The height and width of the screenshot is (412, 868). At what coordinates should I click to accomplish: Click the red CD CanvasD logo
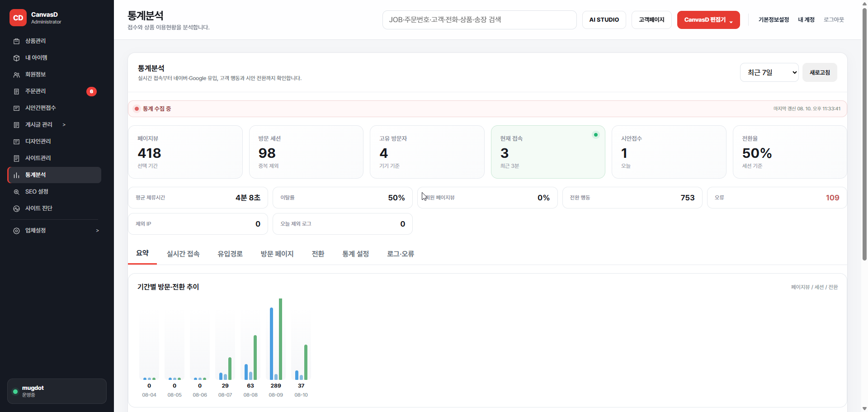tap(18, 18)
